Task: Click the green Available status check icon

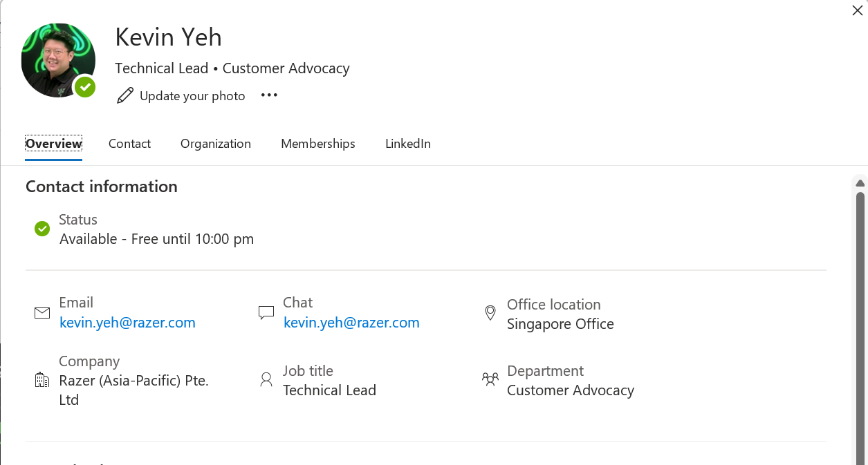Action: coord(42,229)
